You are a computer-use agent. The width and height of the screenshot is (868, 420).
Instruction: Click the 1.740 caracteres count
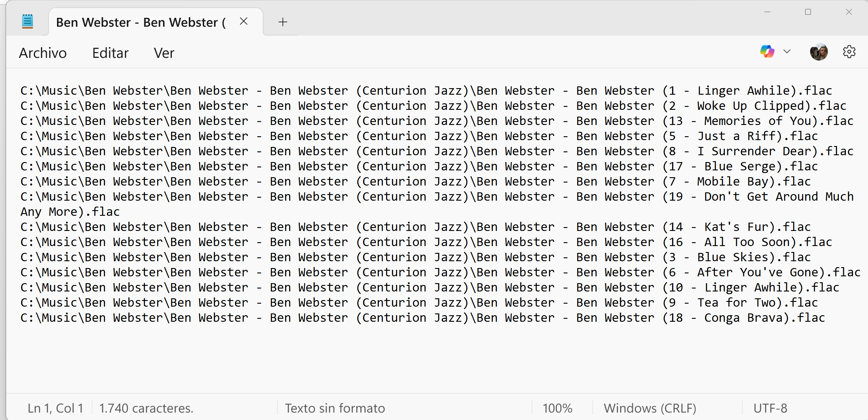point(146,408)
